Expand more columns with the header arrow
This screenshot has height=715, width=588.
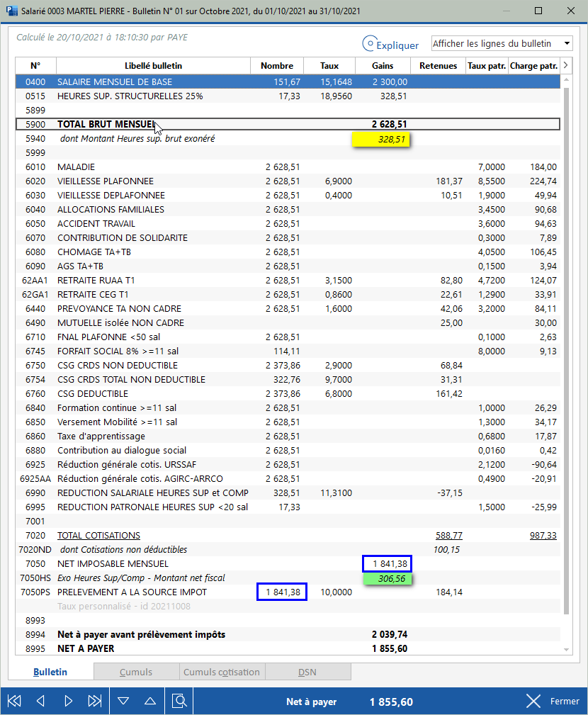tap(565, 65)
